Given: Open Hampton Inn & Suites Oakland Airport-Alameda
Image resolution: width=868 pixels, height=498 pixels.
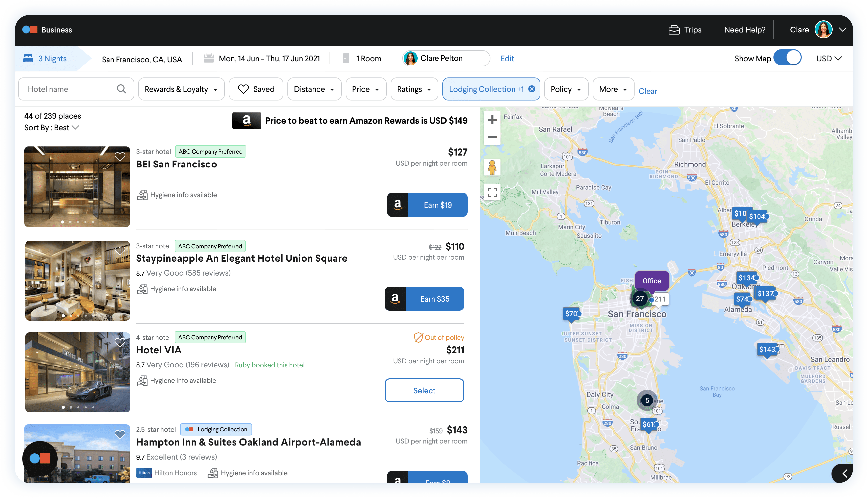Looking at the screenshot, I should click(248, 442).
